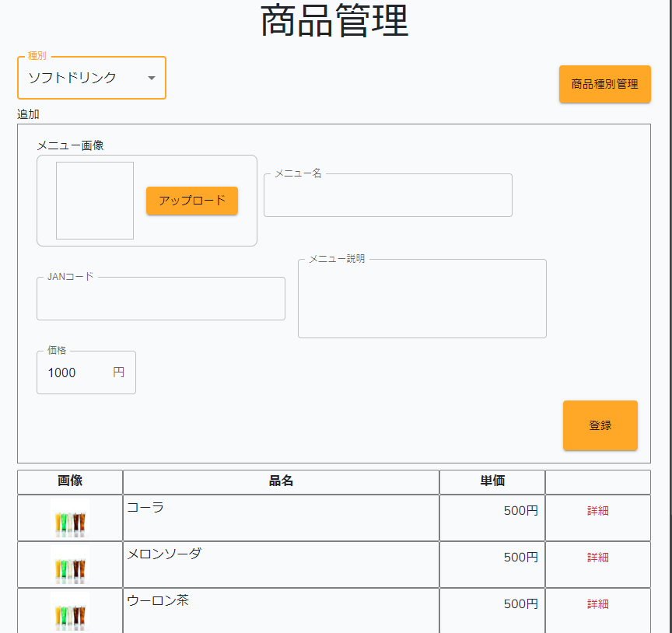
Task: Click into the JANコード input field
Action: [x=160, y=299]
